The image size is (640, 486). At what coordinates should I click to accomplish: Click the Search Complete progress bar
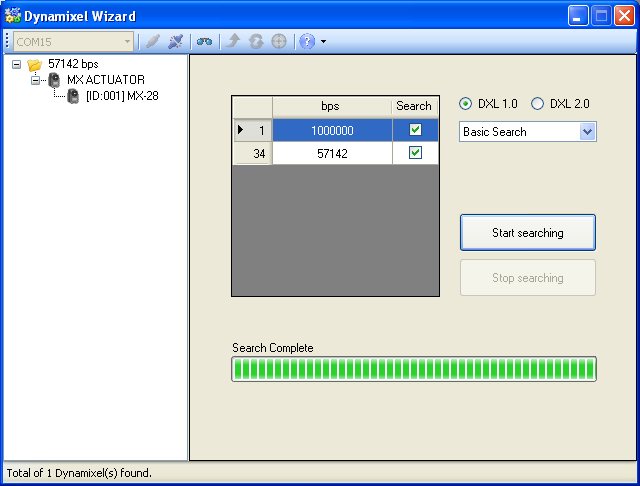[414, 369]
